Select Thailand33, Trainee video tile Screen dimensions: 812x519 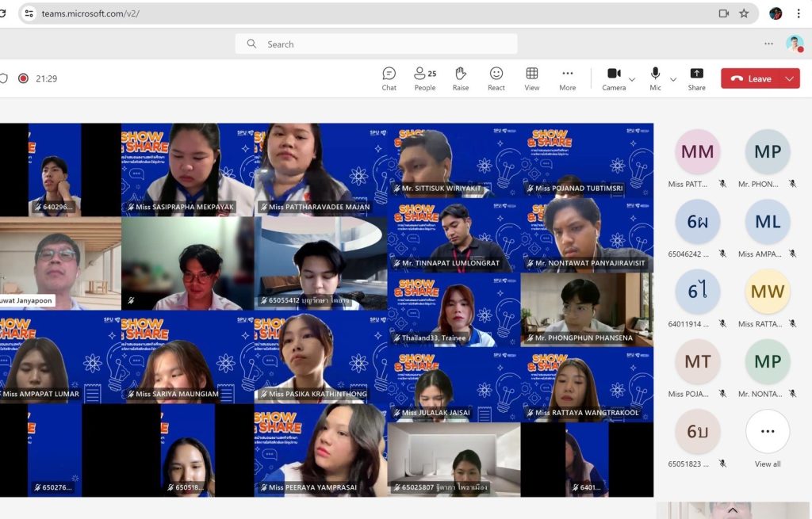click(x=454, y=310)
